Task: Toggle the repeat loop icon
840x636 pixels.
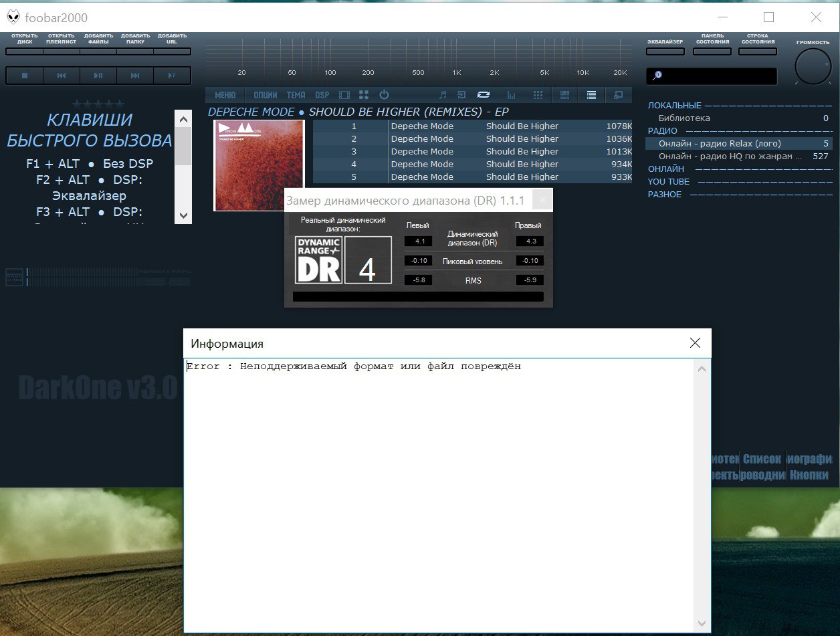Action: click(484, 95)
